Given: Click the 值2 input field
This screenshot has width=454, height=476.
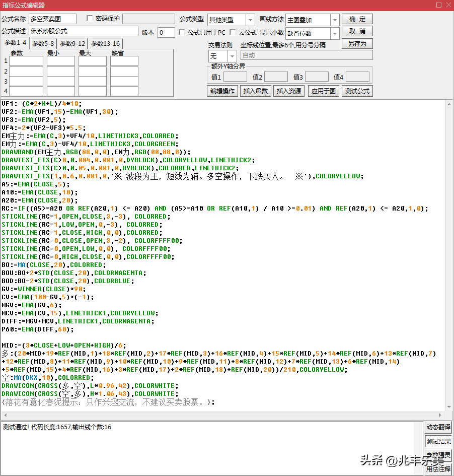Looking at the screenshot, I should click(276, 77).
